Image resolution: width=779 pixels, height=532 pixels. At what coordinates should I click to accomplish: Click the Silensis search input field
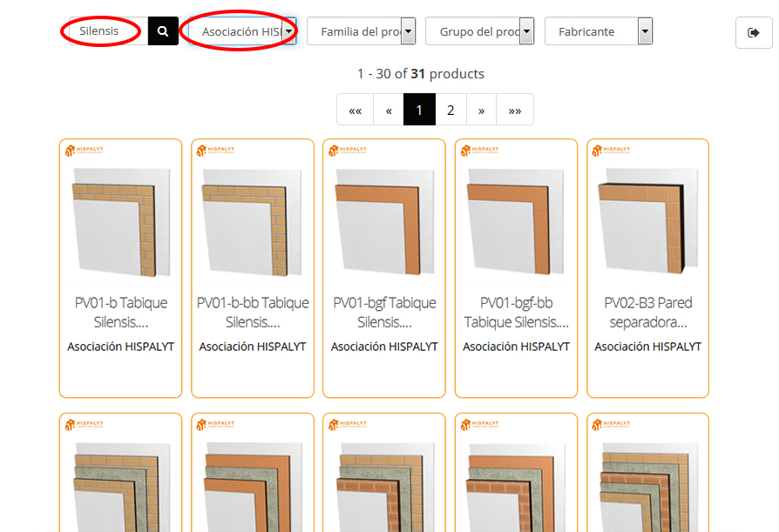tap(108, 31)
